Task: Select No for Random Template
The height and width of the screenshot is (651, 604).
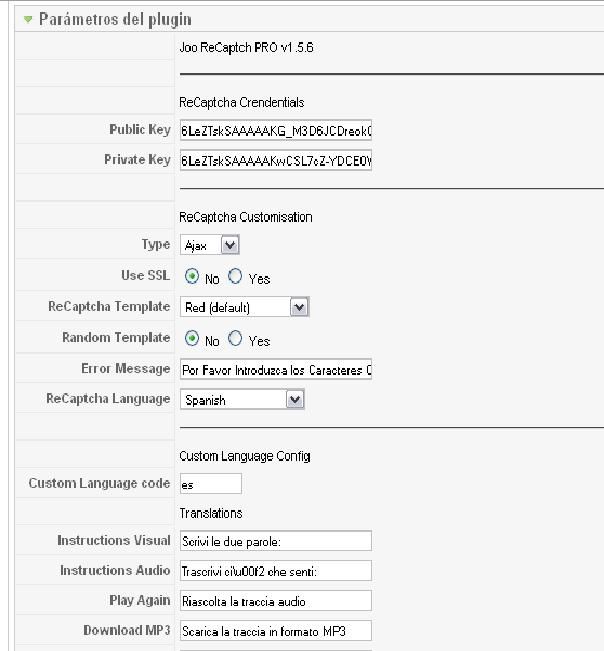Action: pyautogui.click(x=192, y=338)
